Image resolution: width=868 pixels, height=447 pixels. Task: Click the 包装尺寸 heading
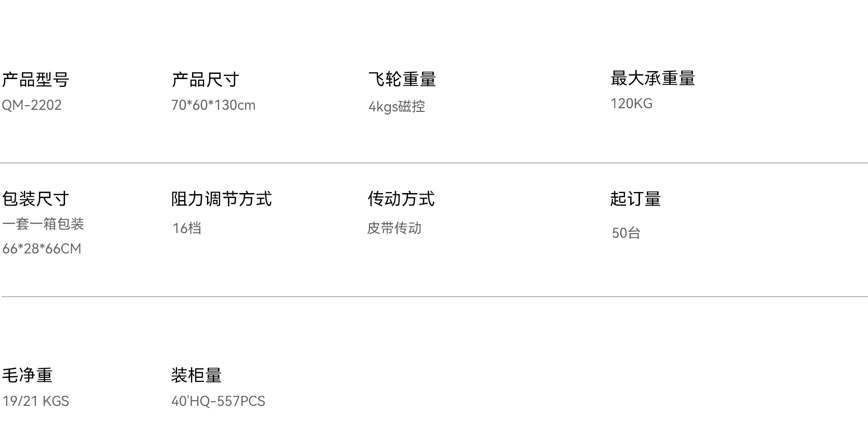35,199
